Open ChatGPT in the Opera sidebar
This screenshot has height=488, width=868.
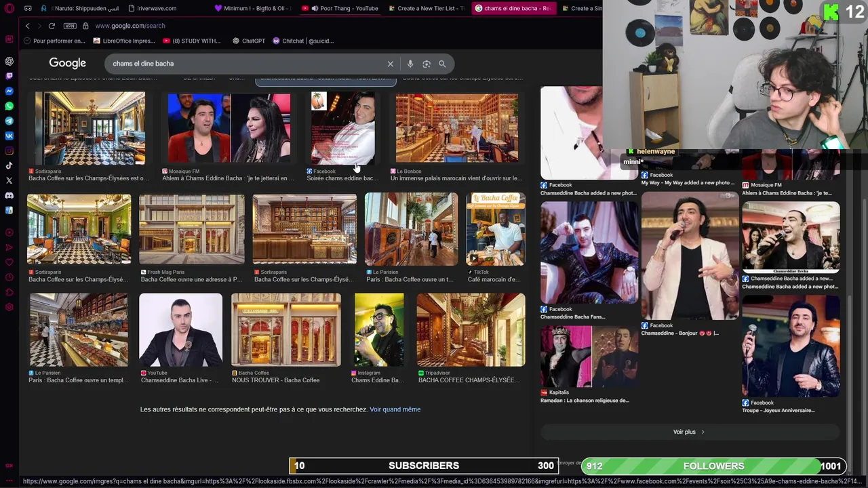tap(9, 61)
